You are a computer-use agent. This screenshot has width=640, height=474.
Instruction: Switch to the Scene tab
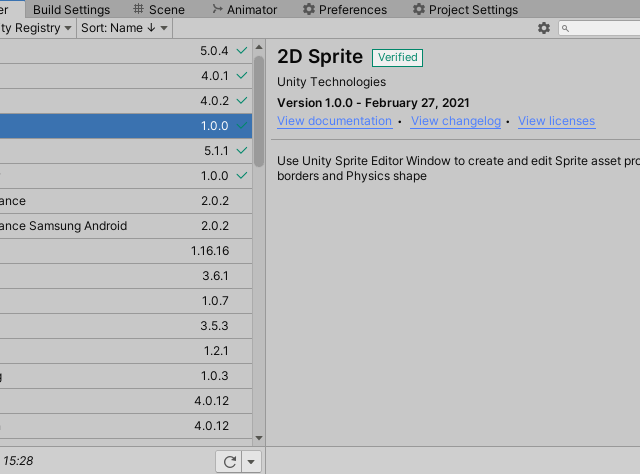159,9
